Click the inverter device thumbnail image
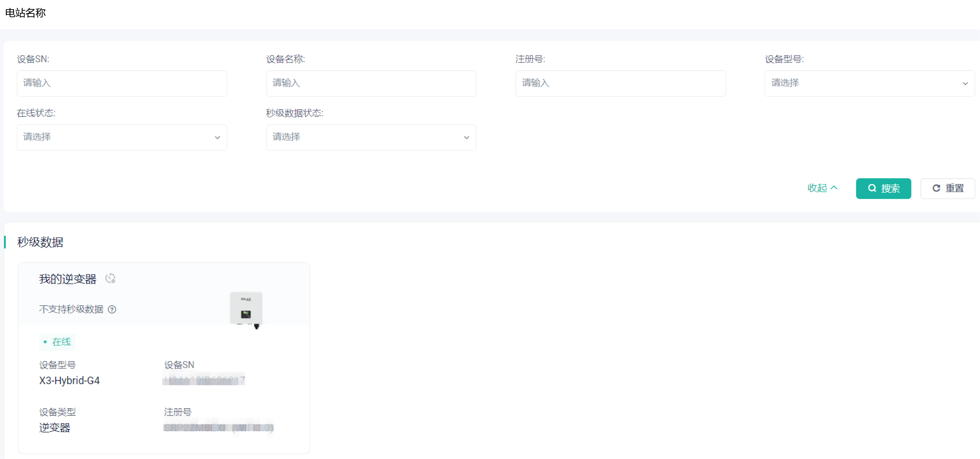 tap(247, 310)
